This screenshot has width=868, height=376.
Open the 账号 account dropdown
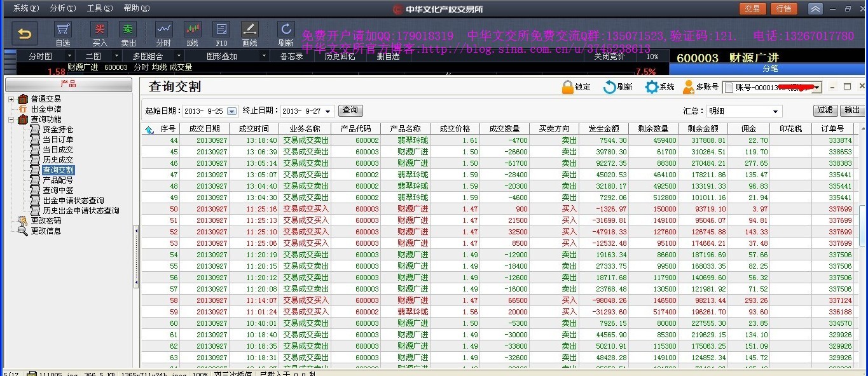coord(817,88)
